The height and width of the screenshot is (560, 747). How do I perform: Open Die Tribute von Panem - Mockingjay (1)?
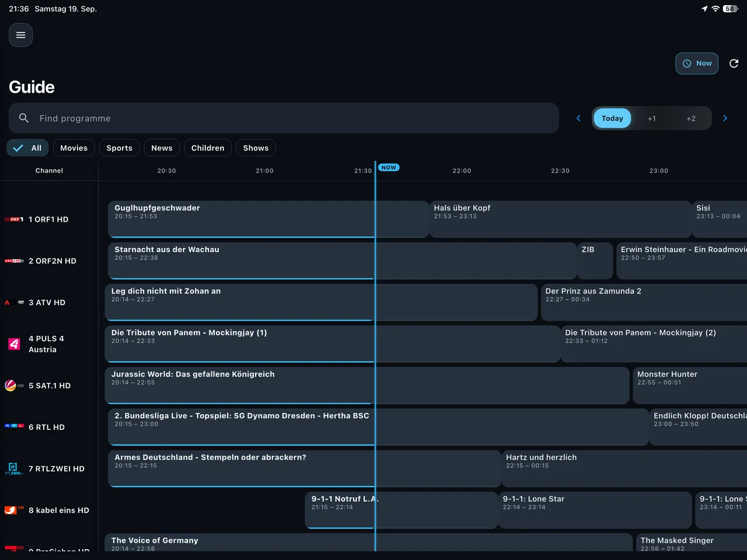pos(333,344)
